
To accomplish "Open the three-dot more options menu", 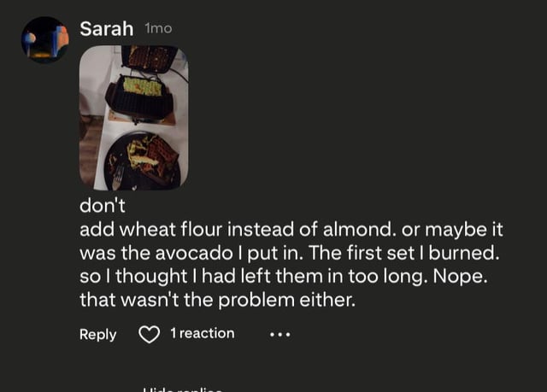I will 279,334.
